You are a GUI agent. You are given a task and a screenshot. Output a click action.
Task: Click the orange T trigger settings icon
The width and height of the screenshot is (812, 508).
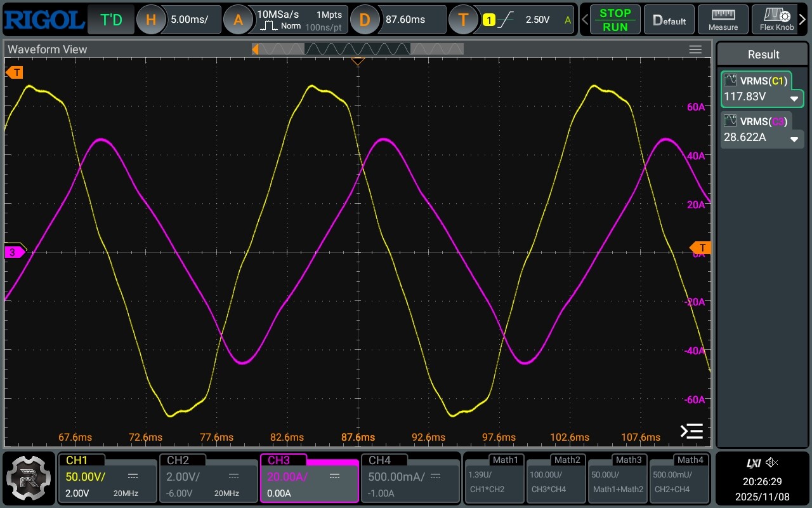463,20
